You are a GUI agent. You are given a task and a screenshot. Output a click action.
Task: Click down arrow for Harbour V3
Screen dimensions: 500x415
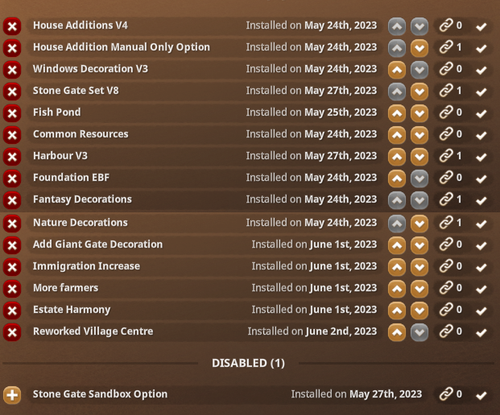(x=419, y=157)
